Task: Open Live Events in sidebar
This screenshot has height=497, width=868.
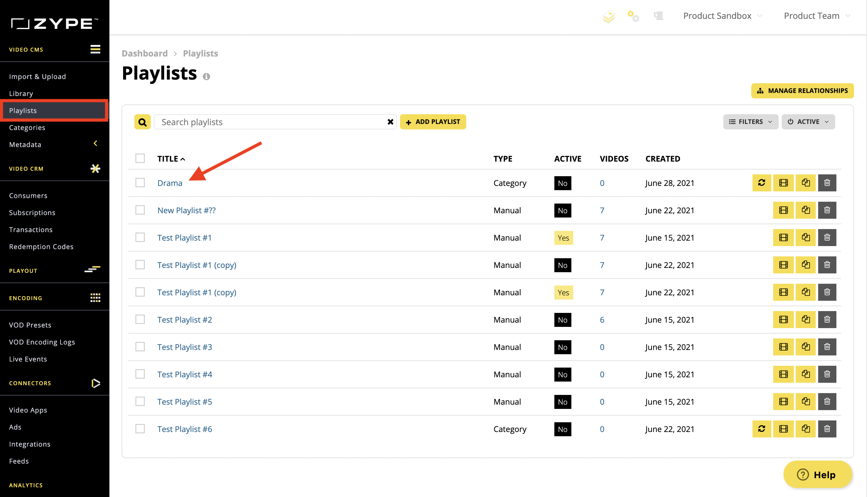Action: (28, 359)
